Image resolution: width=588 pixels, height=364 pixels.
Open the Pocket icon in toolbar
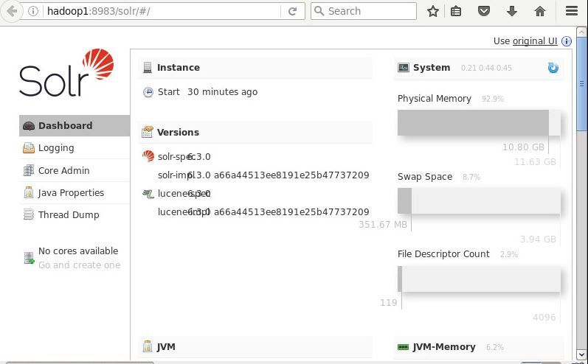click(x=484, y=11)
